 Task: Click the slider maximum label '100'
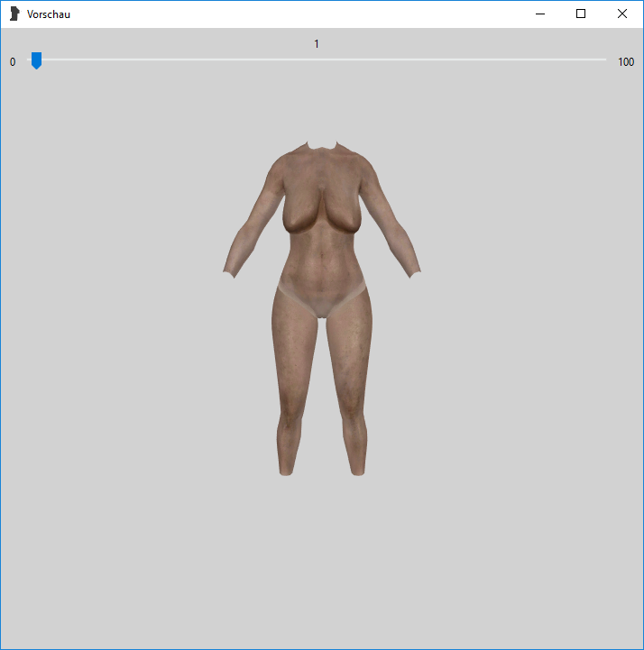pos(626,62)
